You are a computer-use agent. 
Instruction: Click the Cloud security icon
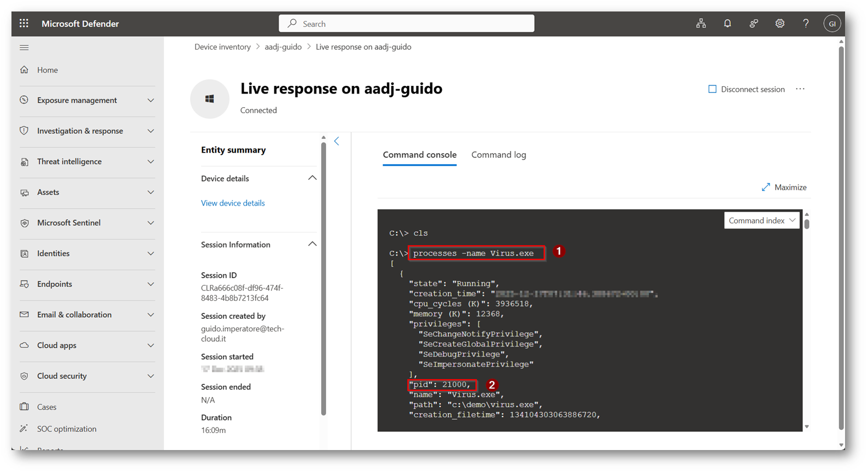pyautogui.click(x=24, y=376)
